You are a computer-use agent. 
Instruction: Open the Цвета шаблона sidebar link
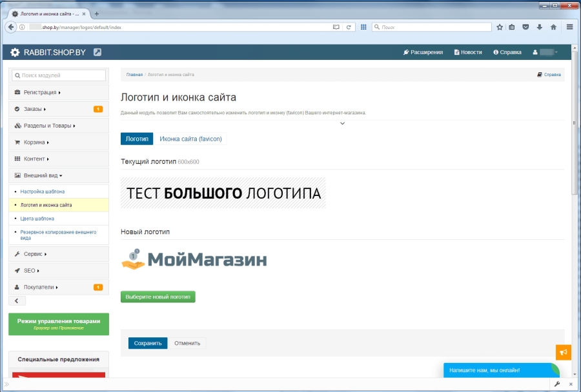37,219
